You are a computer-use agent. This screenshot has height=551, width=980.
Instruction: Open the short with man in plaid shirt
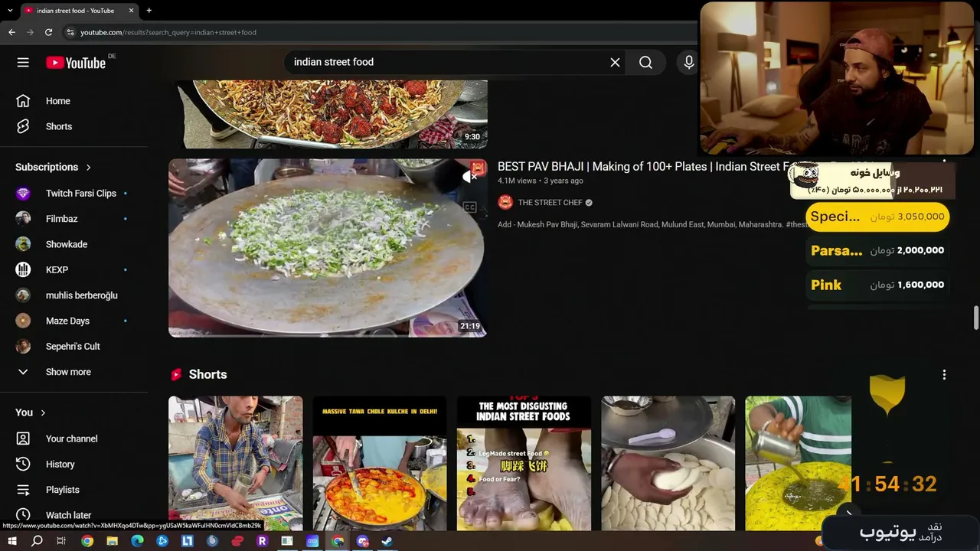pos(236,464)
